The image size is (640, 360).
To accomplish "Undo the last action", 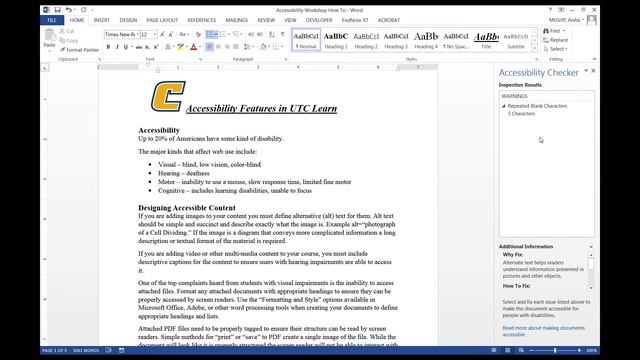I will click(x=69, y=10).
